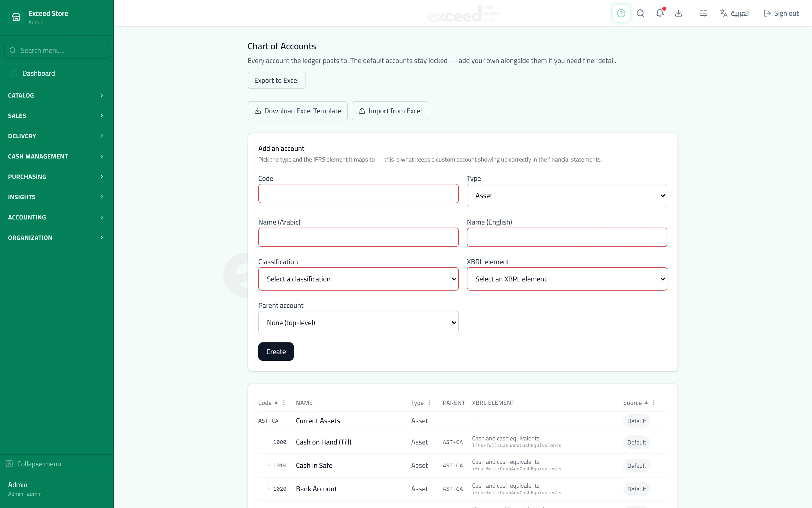Expand the DELIVERY menu section

[x=56, y=136]
